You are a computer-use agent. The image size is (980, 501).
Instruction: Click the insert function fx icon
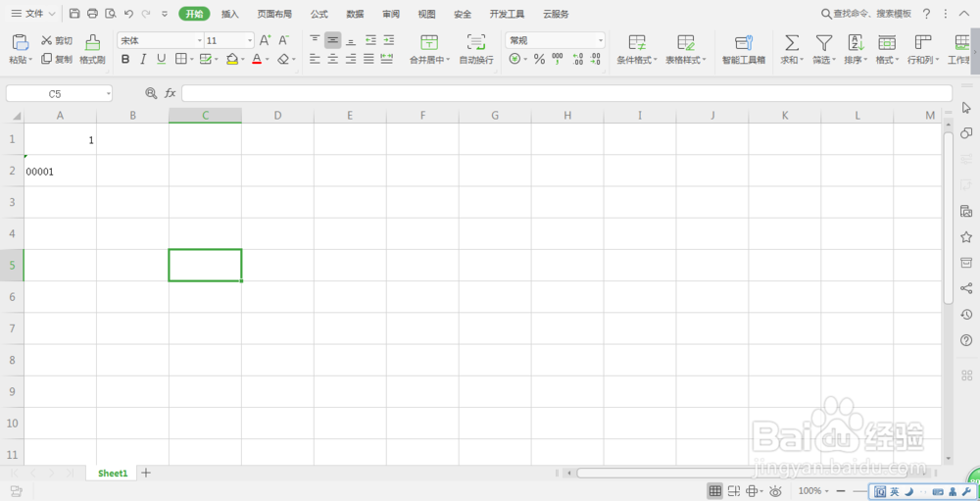coord(170,93)
